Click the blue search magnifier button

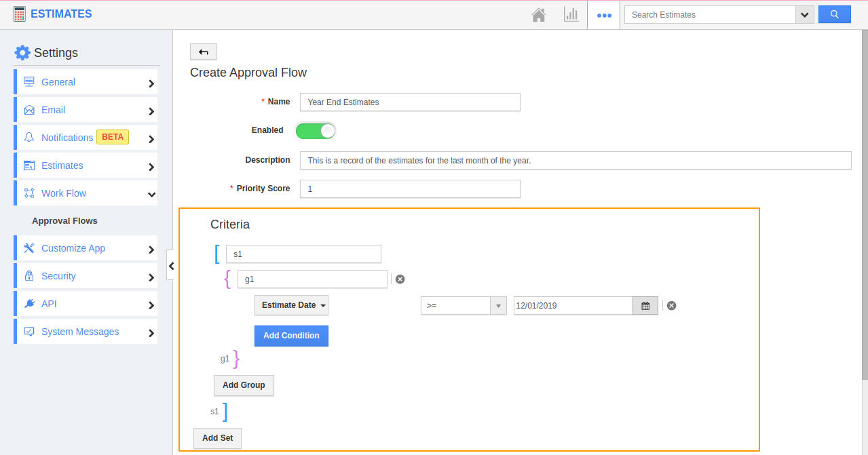(x=834, y=14)
